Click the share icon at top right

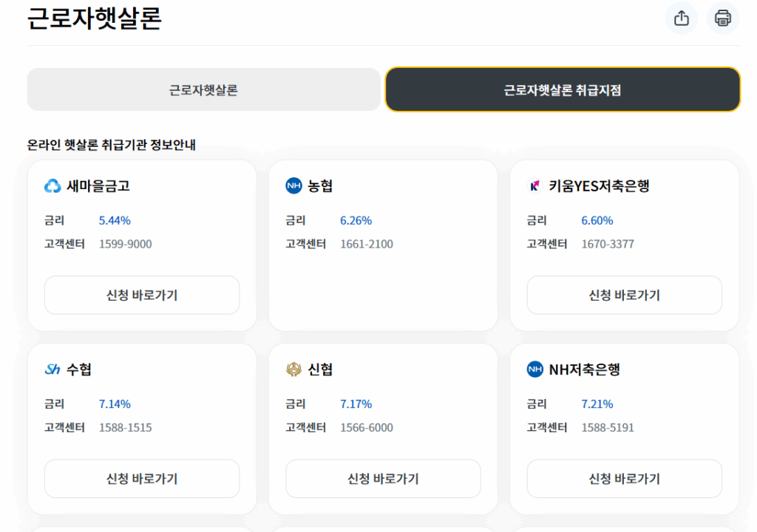pyautogui.click(x=681, y=18)
